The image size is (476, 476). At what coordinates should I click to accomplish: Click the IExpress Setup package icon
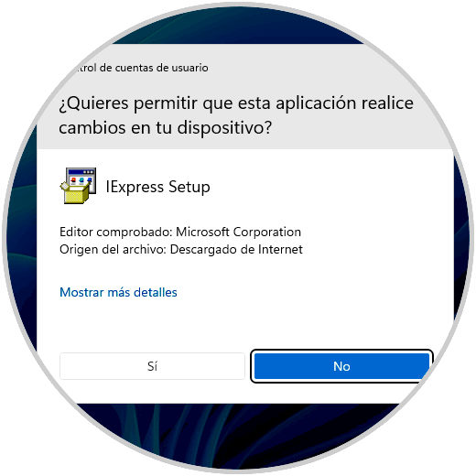pyautogui.click(x=78, y=186)
